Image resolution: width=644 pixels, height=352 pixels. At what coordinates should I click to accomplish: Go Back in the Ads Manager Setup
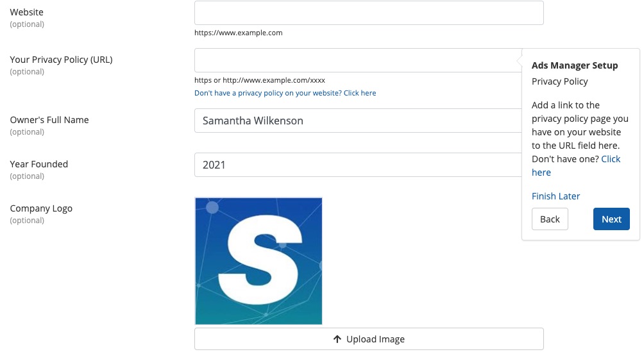coord(550,219)
